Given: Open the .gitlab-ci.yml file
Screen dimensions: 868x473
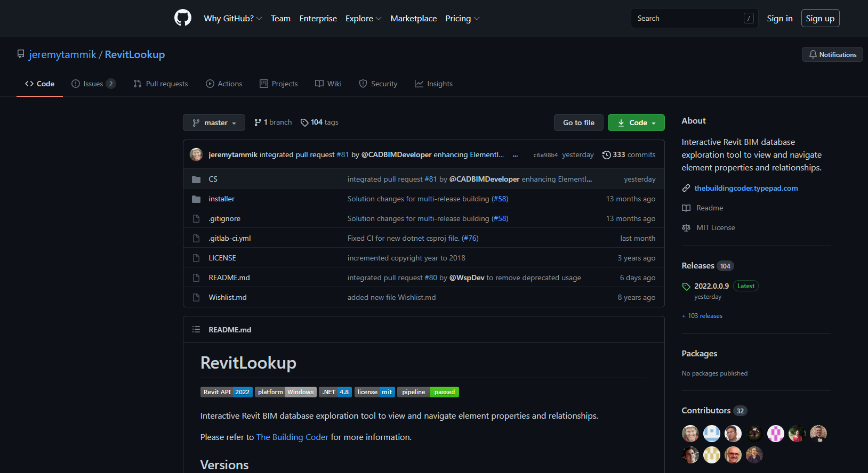Looking at the screenshot, I should coord(230,239).
